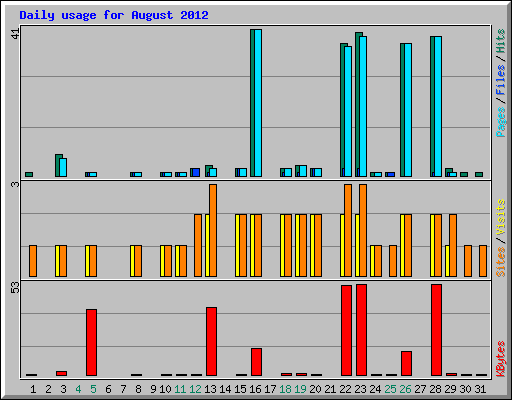This screenshot has width=512, height=400.
Task: Click the cyan hits bar for day 26
Action: click(x=408, y=110)
